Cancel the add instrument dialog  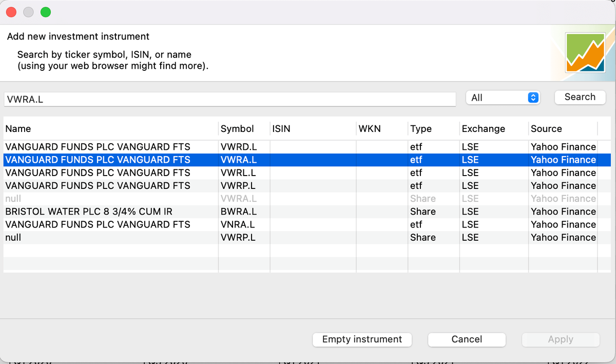467,339
